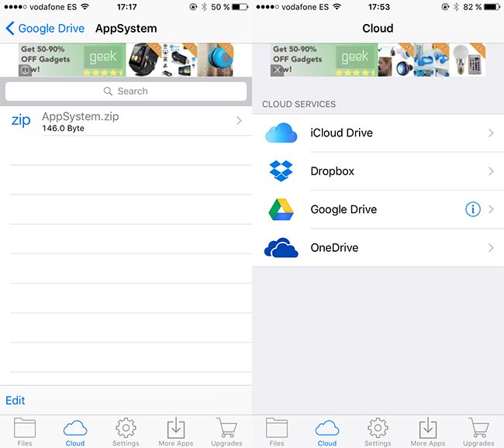Viewport: 504px width, 448px height.
Task: Tap the info button on Google Drive row
Action: (473, 209)
